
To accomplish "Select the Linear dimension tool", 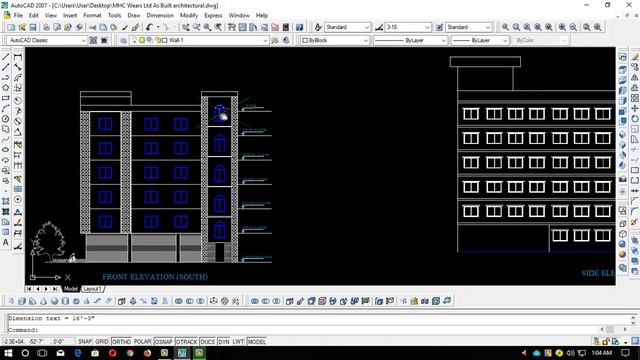I will pyautogui.click(x=18, y=57).
